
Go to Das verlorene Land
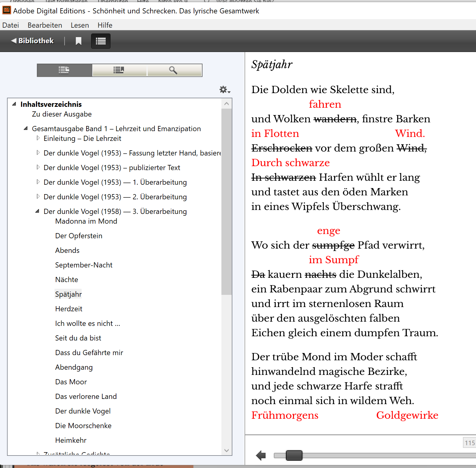click(86, 396)
